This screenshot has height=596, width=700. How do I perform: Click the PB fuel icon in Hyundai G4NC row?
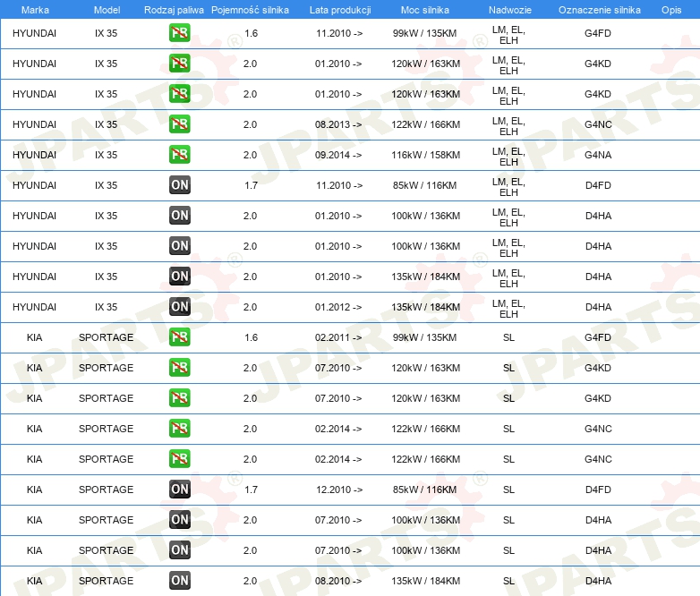(180, 124)
